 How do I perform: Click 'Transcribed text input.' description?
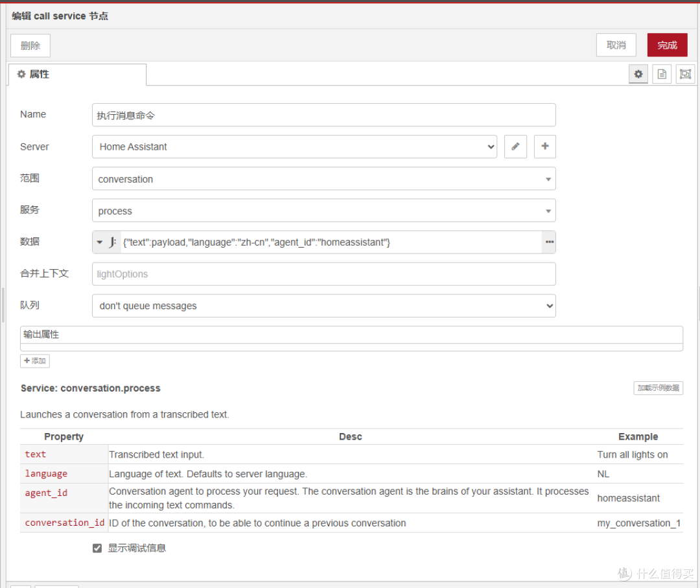pyautogui.click(x=157, y=454)
